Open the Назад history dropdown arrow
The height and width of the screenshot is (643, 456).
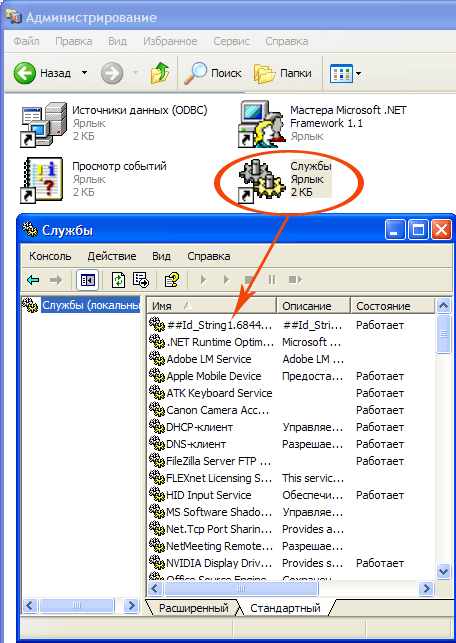point(84,73)
